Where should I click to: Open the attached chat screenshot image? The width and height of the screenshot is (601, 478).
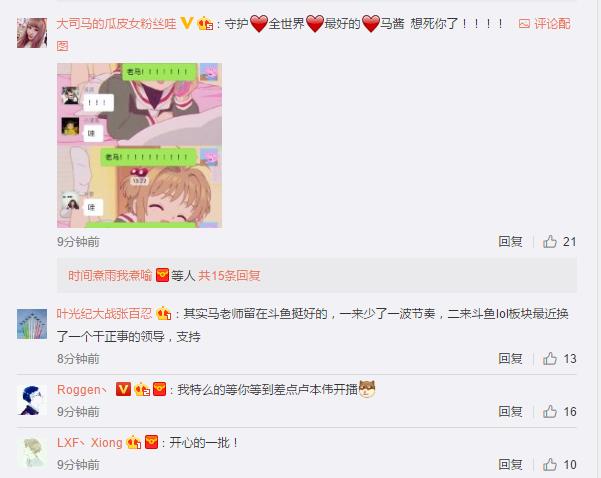[140, 145]
